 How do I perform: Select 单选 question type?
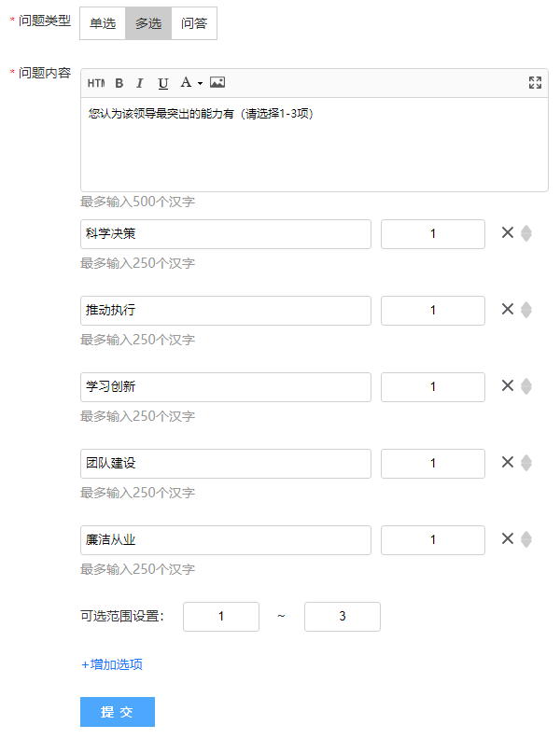103,23
